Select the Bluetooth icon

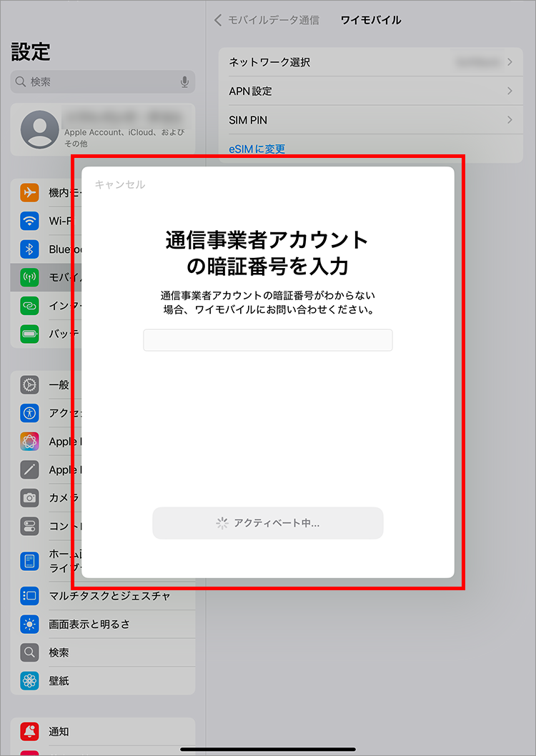[x=29, y=249]
